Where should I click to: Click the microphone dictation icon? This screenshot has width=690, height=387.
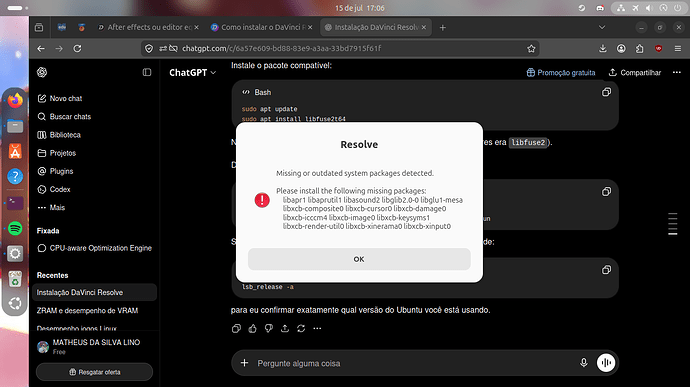click(x=584, y=363)
